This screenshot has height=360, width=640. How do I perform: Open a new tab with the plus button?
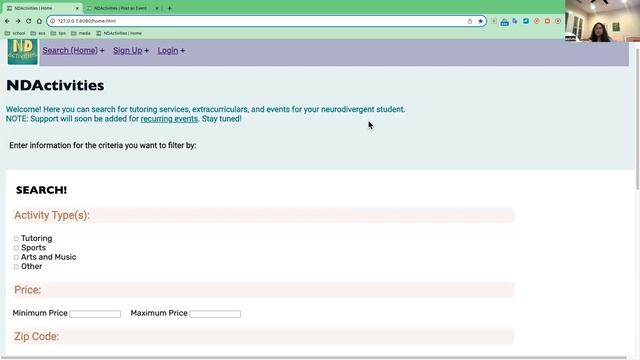click(169, 8)
